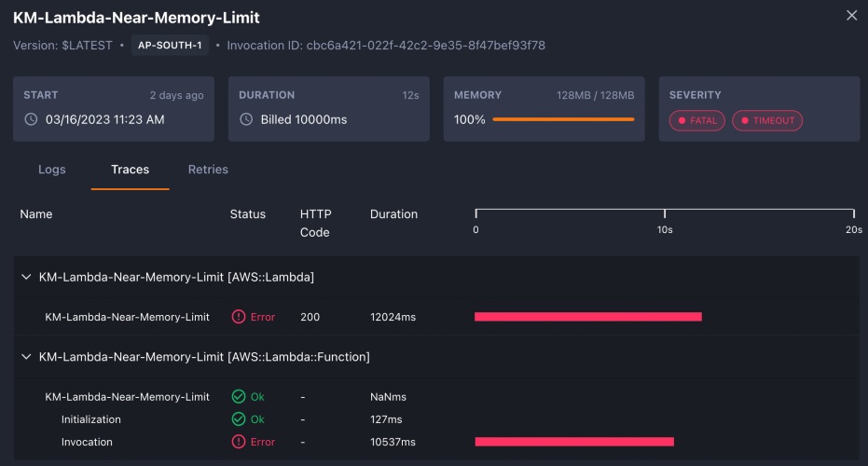Click the 12024ms duration value
This screenshot has height=466, width=868.
(x=393, y=317)
